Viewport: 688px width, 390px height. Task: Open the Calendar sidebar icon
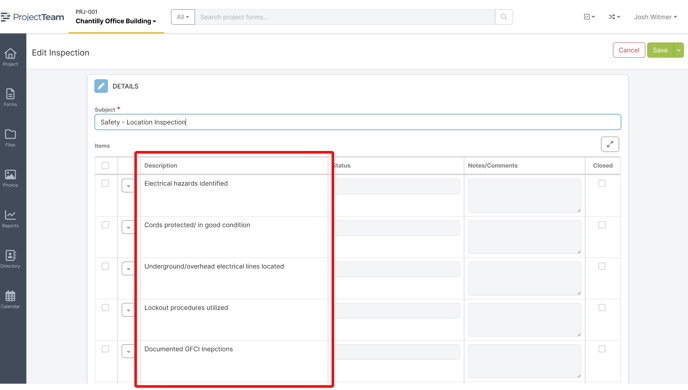(11, 299)
